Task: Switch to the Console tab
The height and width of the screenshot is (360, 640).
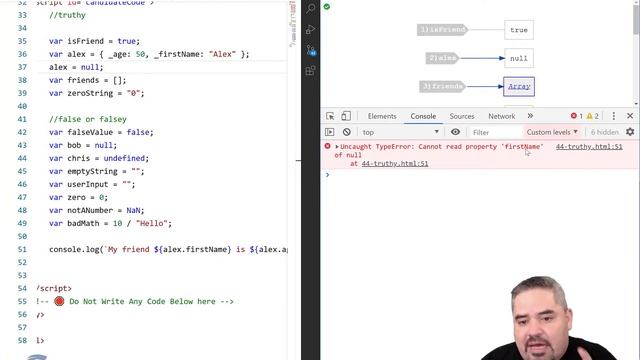Action: tap(423, 116)
